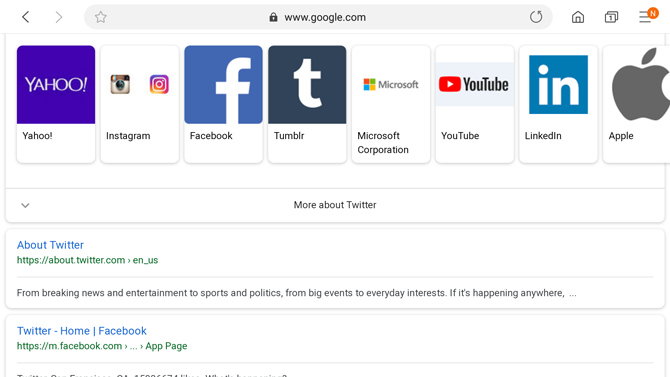Open the Tumblr logo thumbnail
Screen dimensions: 670x377
tap(307, 85)
